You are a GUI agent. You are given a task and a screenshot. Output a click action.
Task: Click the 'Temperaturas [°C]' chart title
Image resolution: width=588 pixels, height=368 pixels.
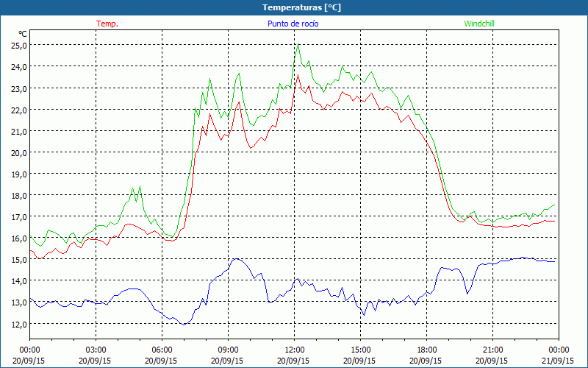tap(301, 7)
